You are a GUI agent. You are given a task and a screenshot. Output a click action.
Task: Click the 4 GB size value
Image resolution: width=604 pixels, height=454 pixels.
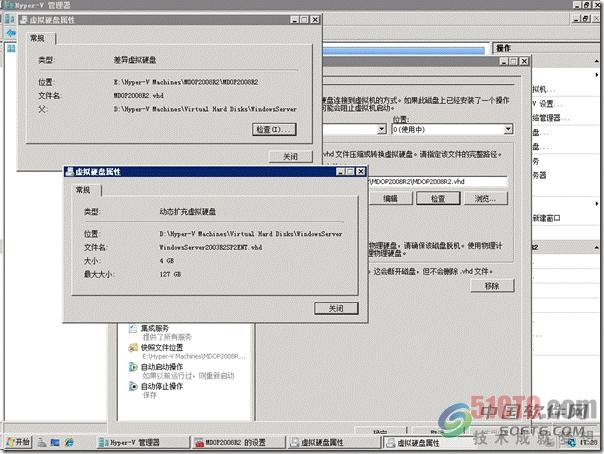point(166,261)
